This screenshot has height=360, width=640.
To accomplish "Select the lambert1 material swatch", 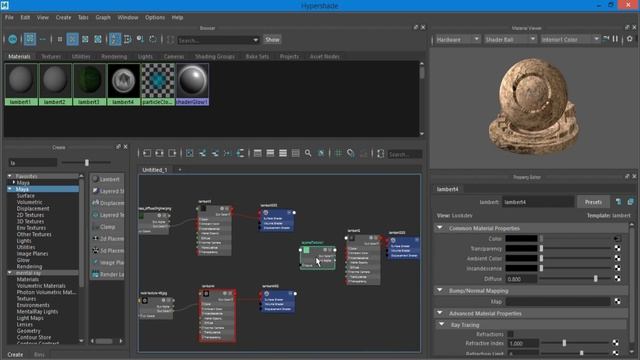I will (21, 84).
